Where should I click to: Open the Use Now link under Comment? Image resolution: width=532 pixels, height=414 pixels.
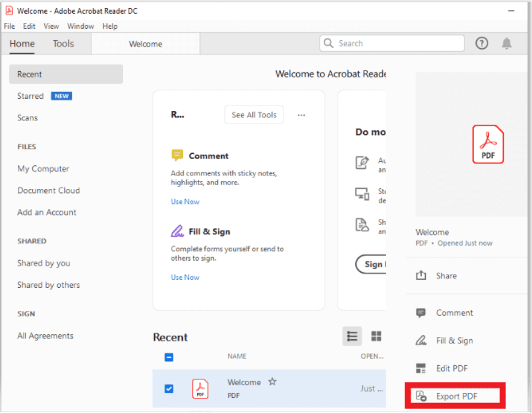[185, 202]
